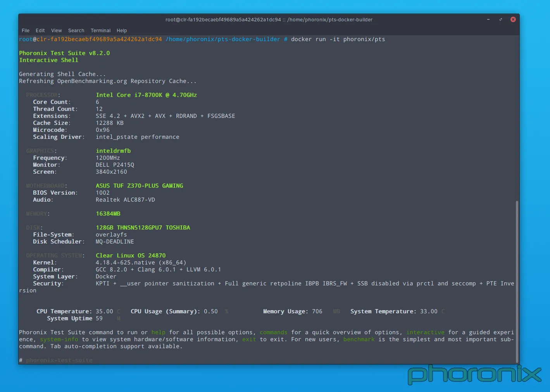550x392 pixels.
Task: Open the Edit menu
Action: pyautogui.click(x=40, y=30)
